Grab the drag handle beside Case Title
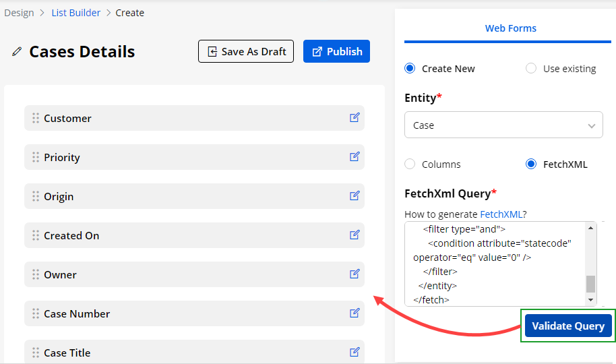 click(36, 353)
